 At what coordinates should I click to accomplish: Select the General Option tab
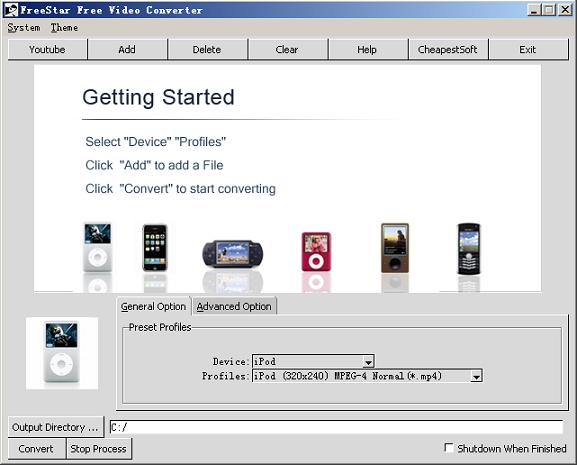pyautogui.click(x=153, y=306)
